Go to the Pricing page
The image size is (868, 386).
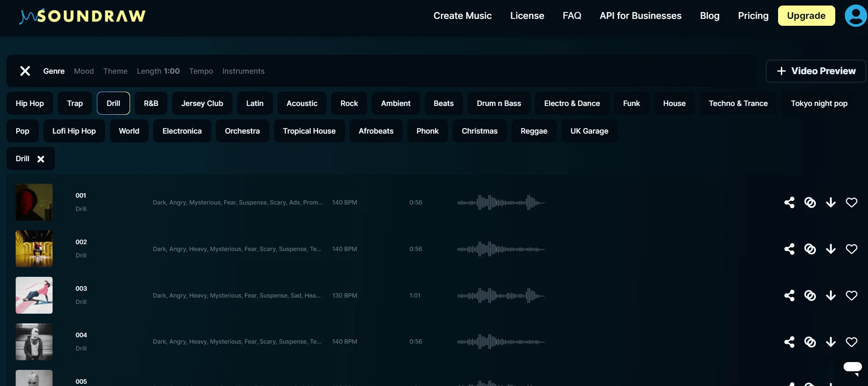coord(753,16)
